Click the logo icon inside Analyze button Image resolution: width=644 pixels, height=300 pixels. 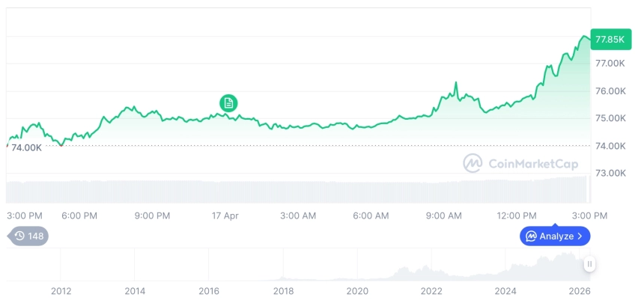pos(531,236)
